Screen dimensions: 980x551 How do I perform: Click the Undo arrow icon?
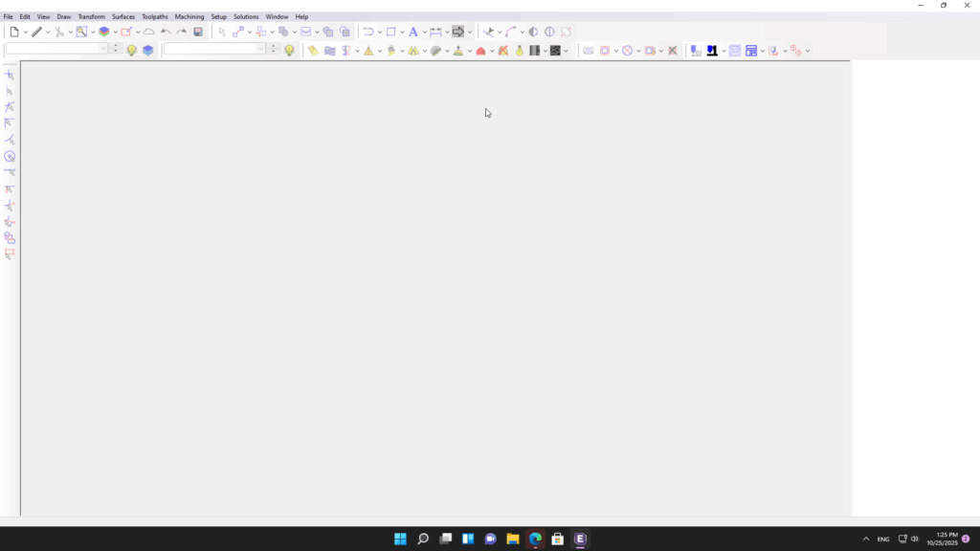point(166,32)
